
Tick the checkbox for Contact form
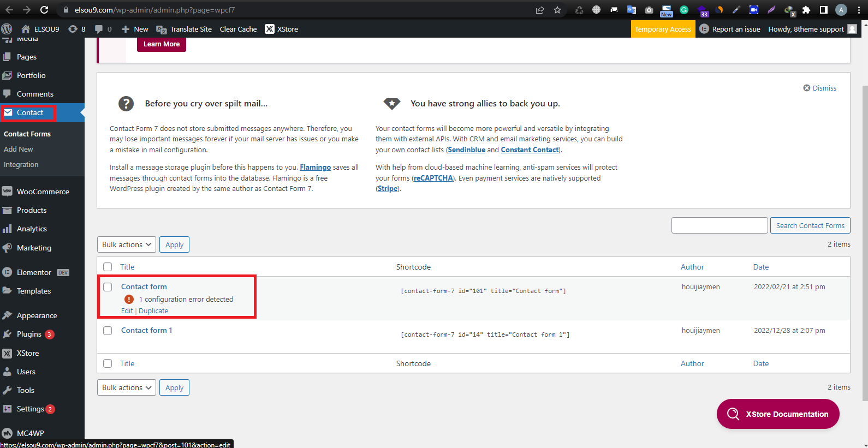click(x=108, y=287)
